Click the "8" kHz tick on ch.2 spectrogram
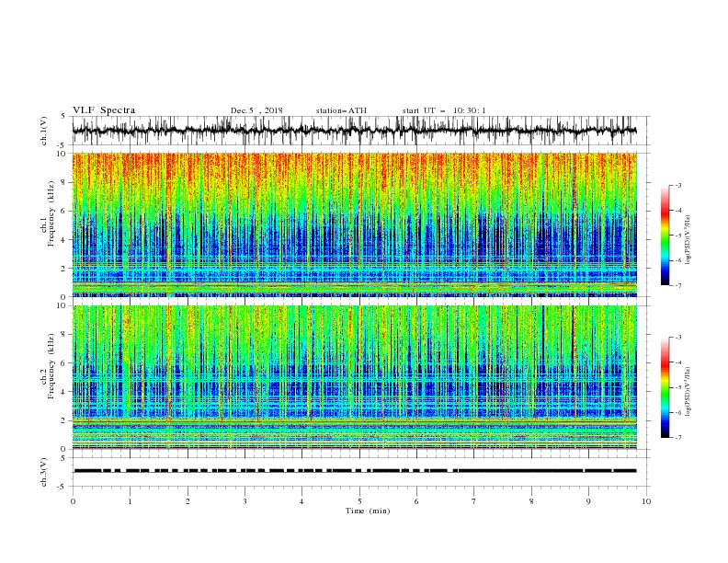Image resolution: width=728 pixels, height=563 pixels. pyautogui.click(x=63, y=335)
